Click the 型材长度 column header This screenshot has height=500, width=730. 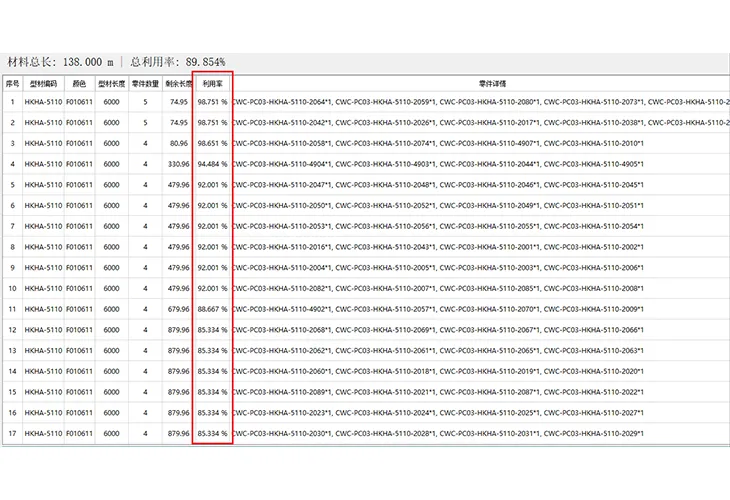[111, 84]
